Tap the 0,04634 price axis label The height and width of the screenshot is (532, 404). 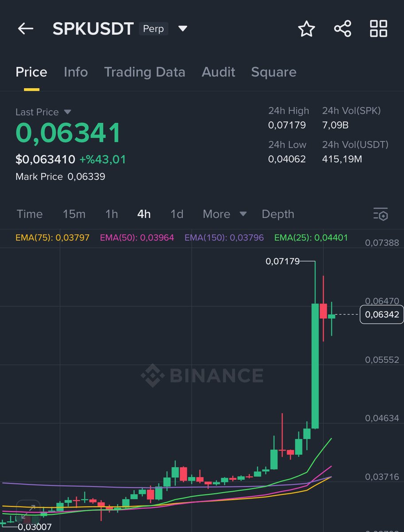point(382,418)
